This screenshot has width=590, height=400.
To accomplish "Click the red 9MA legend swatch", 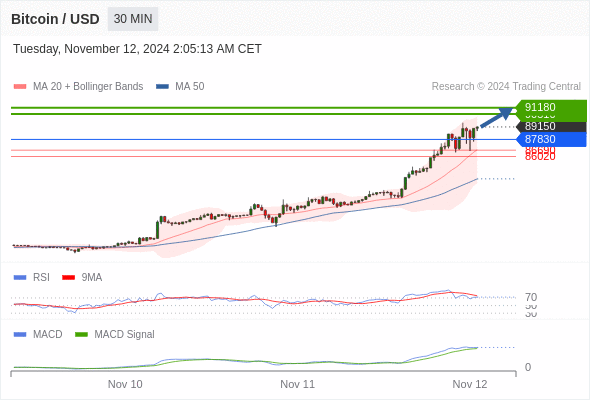I will (x=68, y=278).
